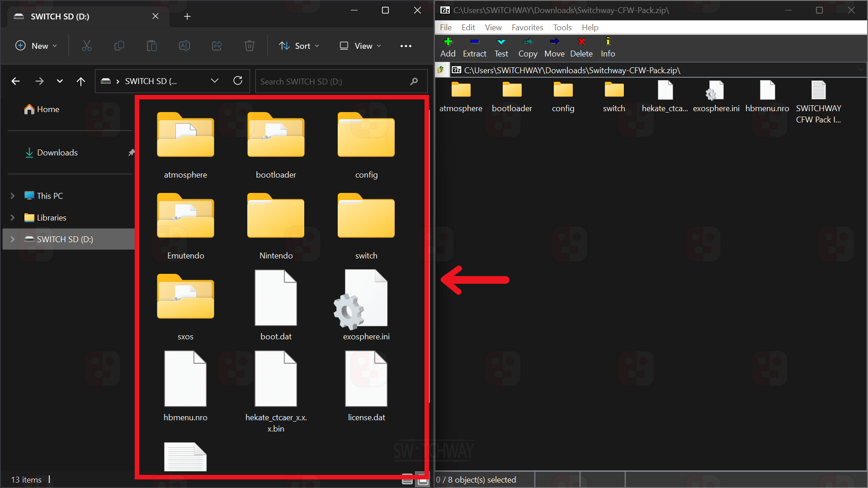The width and height of the screenshot is (868, 488).
Task: Open the 7-Zip Tools menu
Action: tap(562, 28)
